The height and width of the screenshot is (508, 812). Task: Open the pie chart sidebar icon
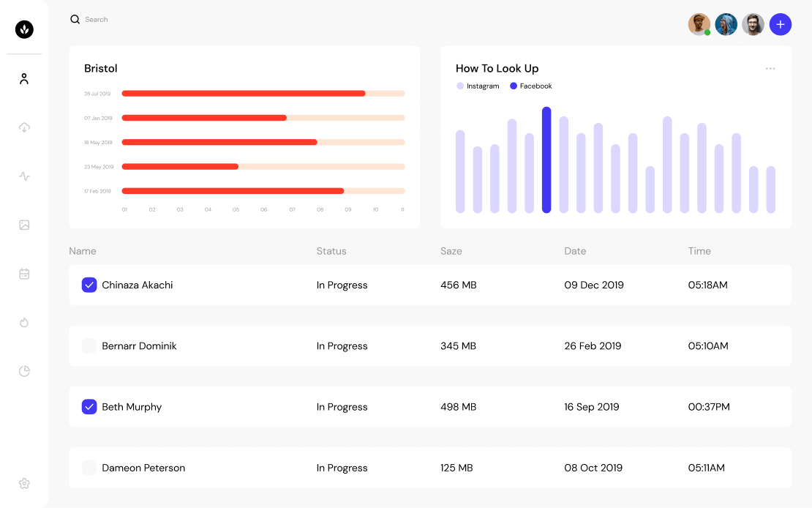click(24, 371)
